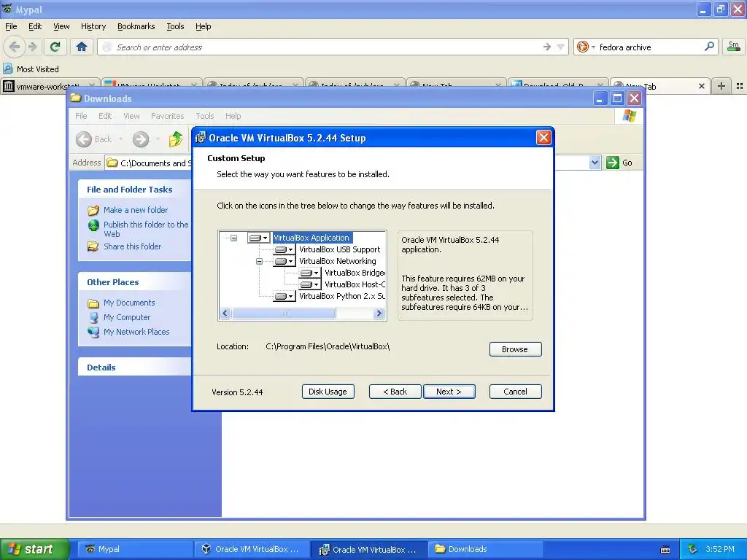Click Publish this folder to the Web

[146, 229]
